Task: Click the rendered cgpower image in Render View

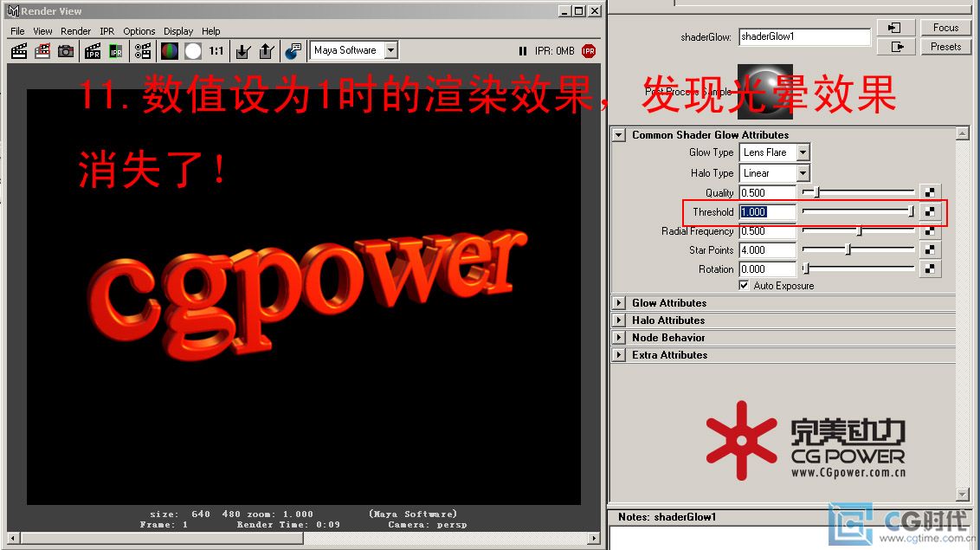Action: point(303,296)
